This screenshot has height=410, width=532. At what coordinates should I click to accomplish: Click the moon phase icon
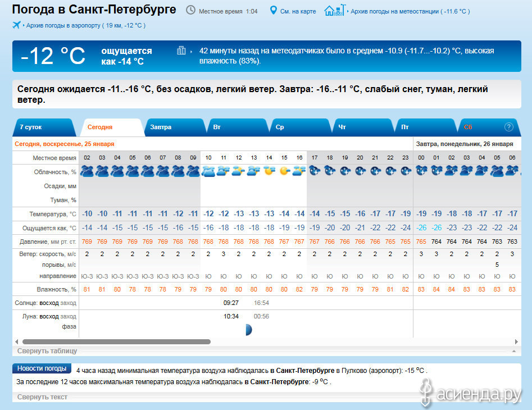[x=248, y=330]
